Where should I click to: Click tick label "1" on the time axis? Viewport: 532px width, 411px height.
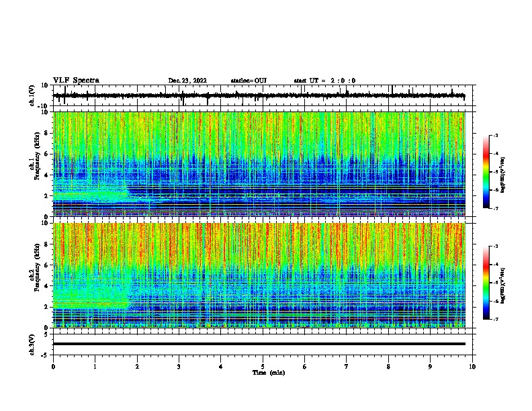[95, 367]
